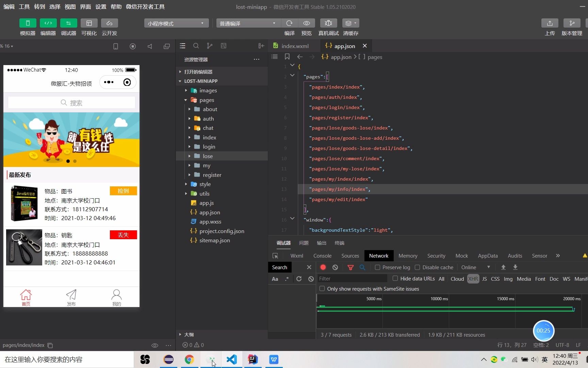Collapse the pages folder in resource manager
This screenshot has height=368, width=588.
pyautogui.click(x=185, y=100)
